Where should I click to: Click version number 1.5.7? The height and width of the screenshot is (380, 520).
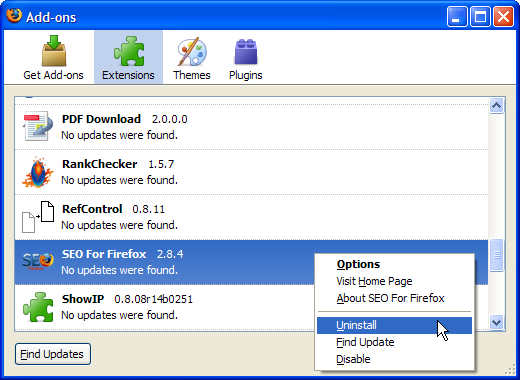click(161, 164)
